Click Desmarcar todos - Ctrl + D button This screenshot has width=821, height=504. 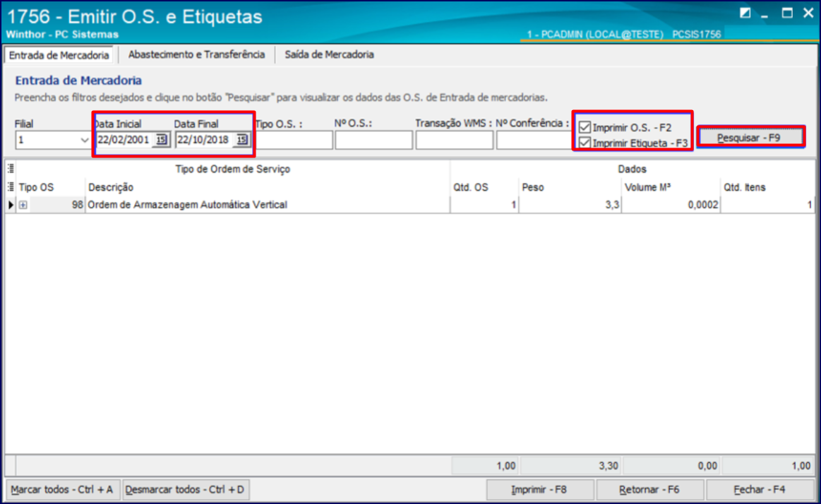point(186,489)
